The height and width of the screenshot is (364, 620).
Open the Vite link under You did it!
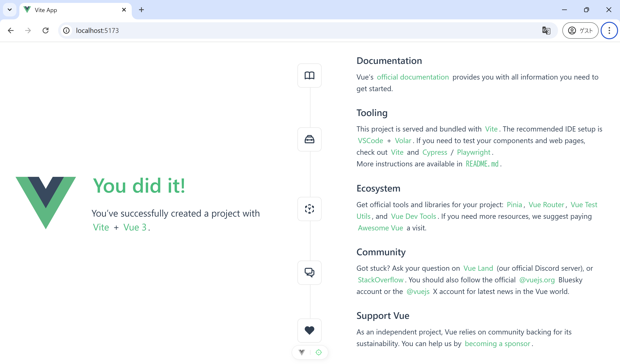101,227
